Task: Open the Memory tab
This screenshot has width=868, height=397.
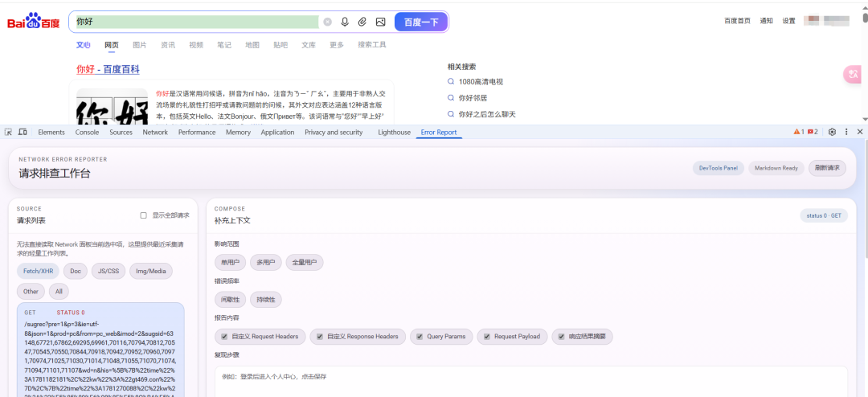Action: point(238,133)
